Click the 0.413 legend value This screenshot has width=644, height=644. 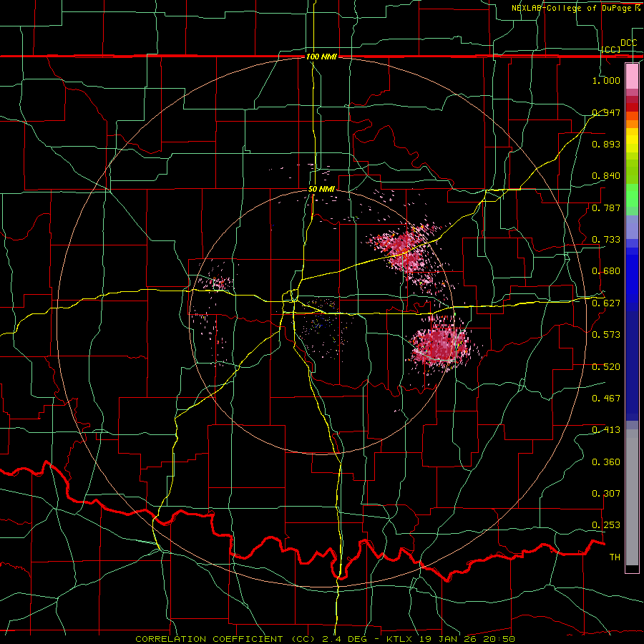click(x=606, y=430)
